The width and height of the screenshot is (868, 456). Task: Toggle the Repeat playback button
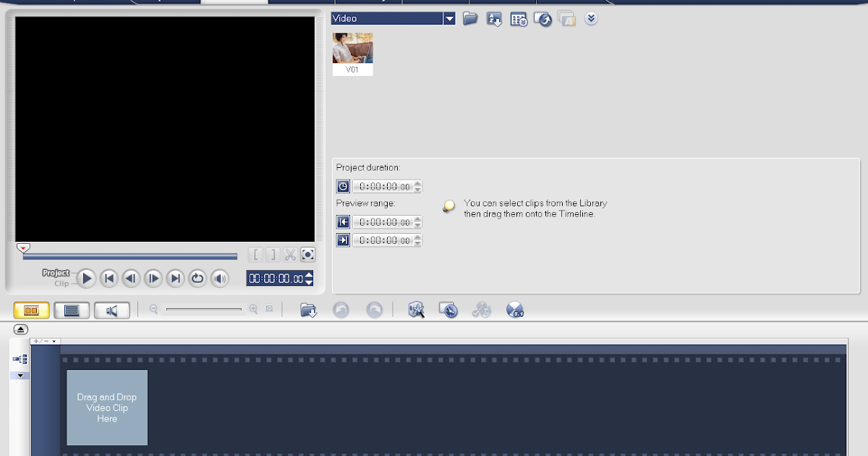[197, 278]
